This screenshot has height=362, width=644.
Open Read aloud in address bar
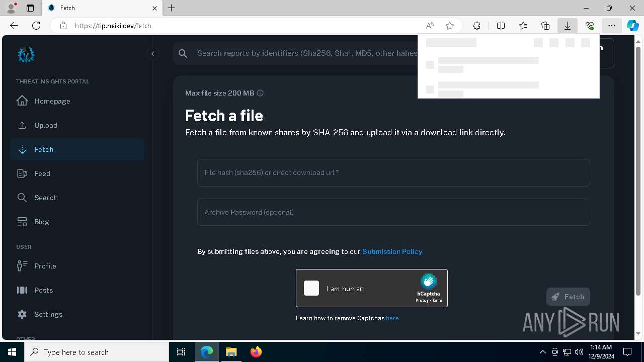click(430, 26)
